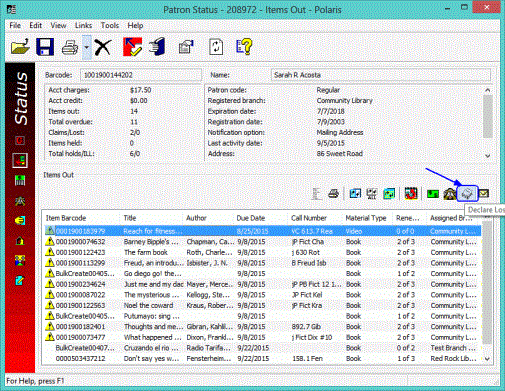
Task: Open the Help menu
Action: click(x=135, y=26)
